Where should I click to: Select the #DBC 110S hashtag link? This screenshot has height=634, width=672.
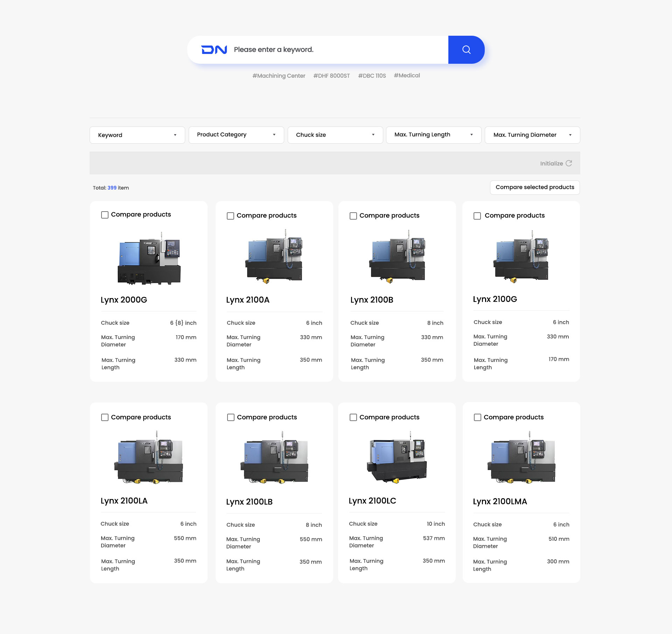point(372,76)
